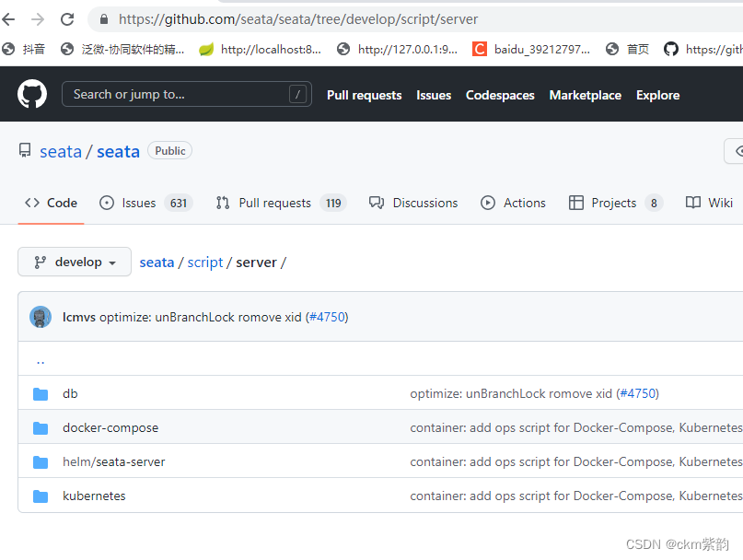Image resolution: width=743 pixels, height=560 pixels.
Task: Click lcmvs's avatar thumbnail
Action: coord(41,316)
